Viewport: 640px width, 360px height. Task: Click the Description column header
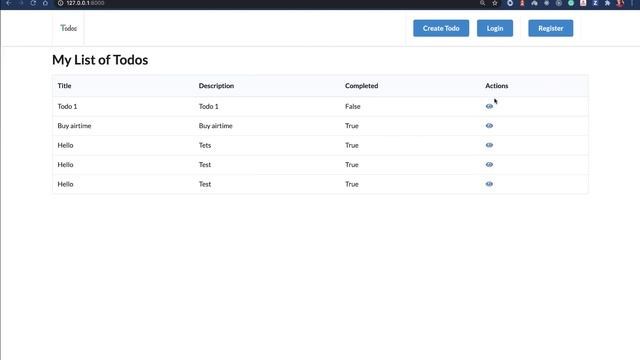coord(216,86)
